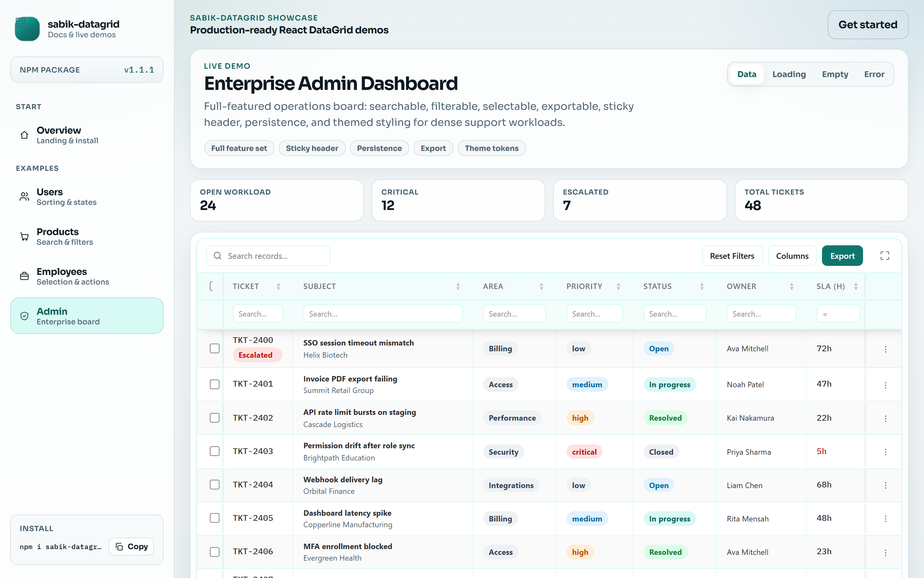Click the NPM PACKAGE v1.1.1 badge

[x=87, y=70]
